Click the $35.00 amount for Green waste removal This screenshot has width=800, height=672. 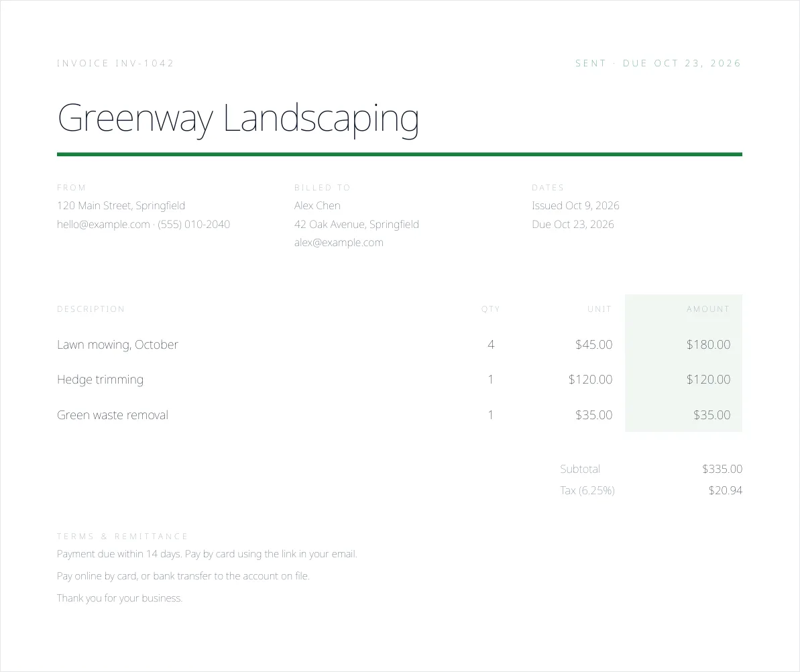pyautogui.click(x=711, y=415)
